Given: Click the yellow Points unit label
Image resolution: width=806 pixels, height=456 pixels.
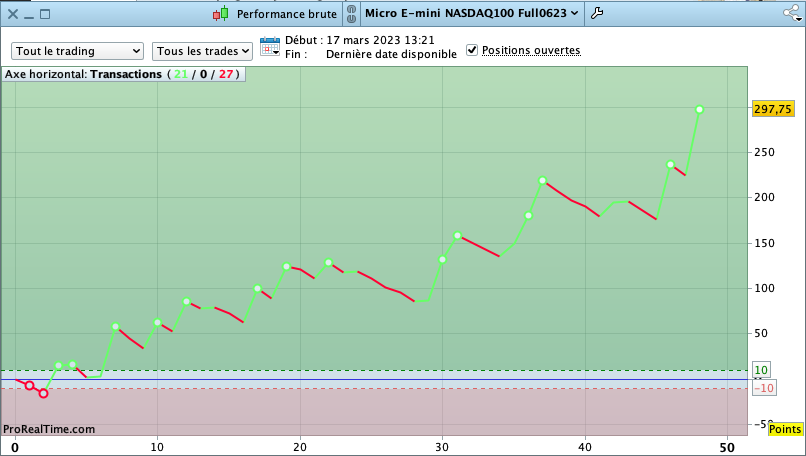Looking at the screenshot, I should 785,429.
